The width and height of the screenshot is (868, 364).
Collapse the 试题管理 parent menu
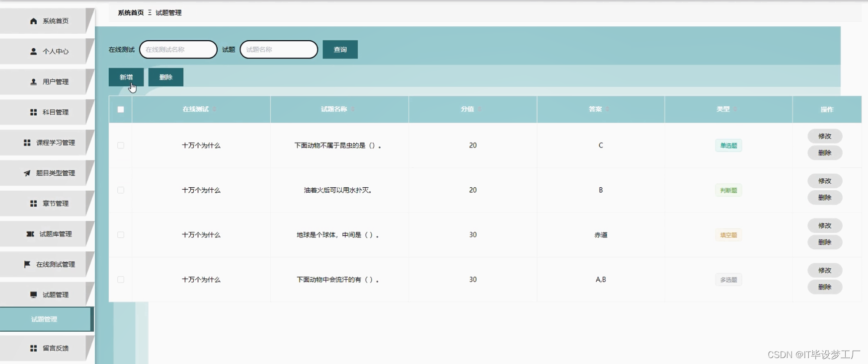click(46, 295)
